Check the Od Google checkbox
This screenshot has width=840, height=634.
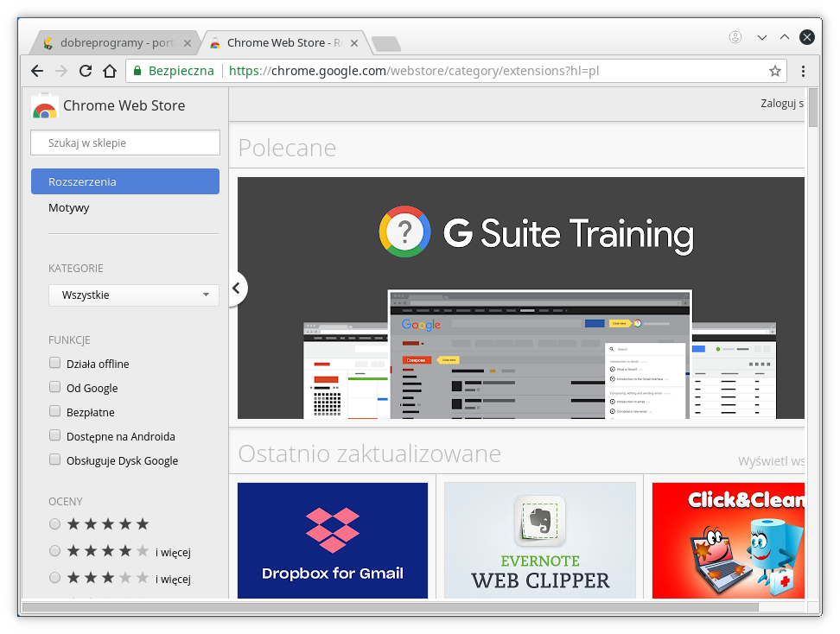54,387
